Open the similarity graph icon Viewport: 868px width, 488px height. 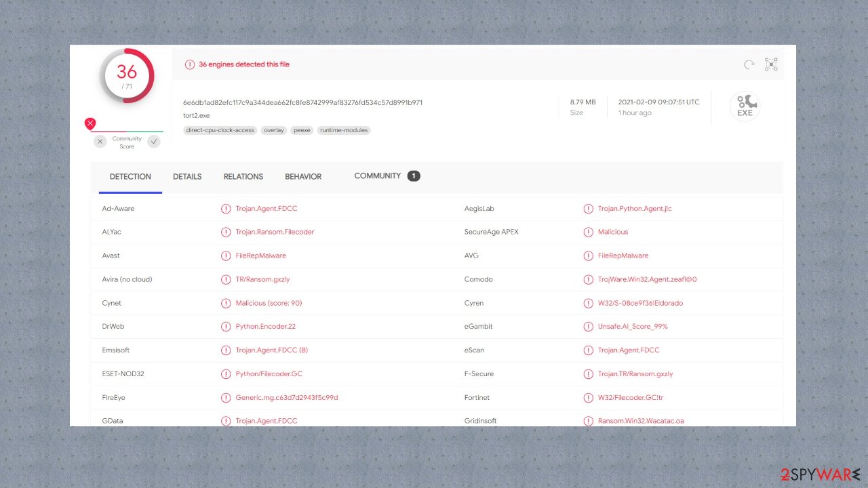point(771,64)
